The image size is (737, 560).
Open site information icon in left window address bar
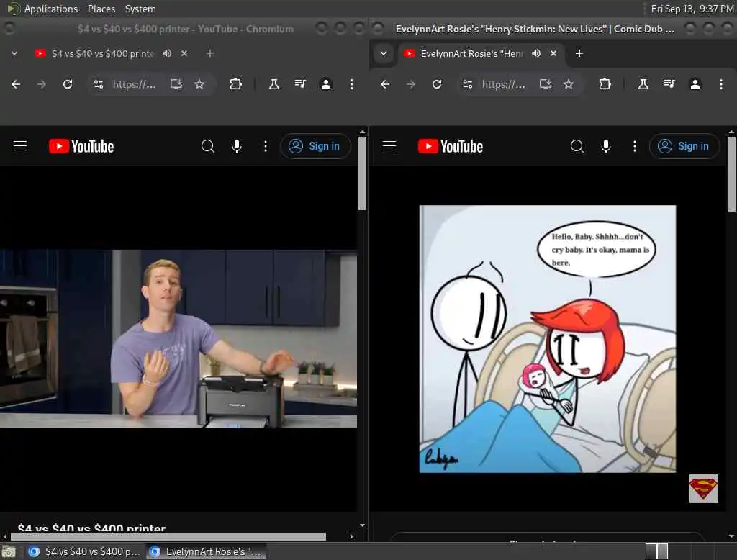point(98,84)
